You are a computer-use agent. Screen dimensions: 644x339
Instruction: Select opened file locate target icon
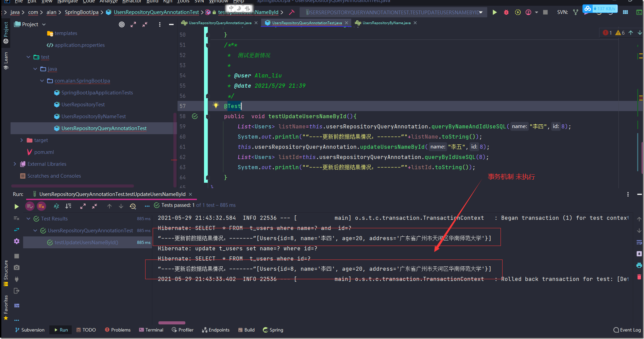[x=122, y=24]
